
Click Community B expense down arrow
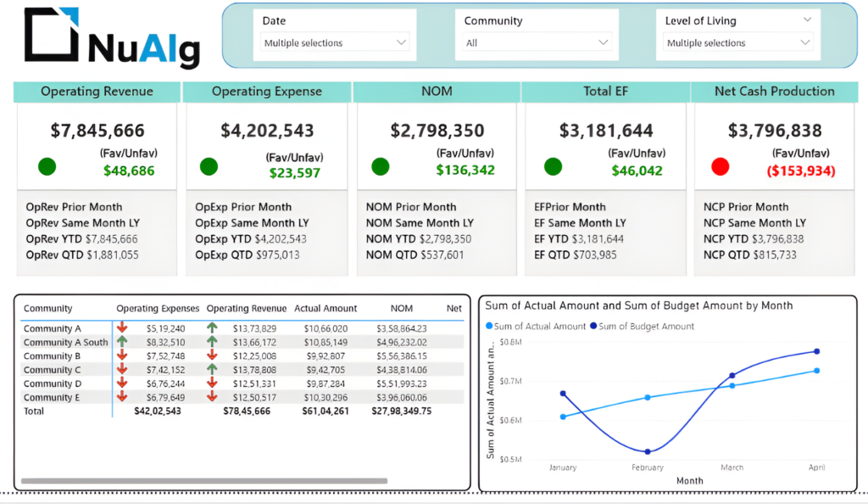(x=122, y=356)
